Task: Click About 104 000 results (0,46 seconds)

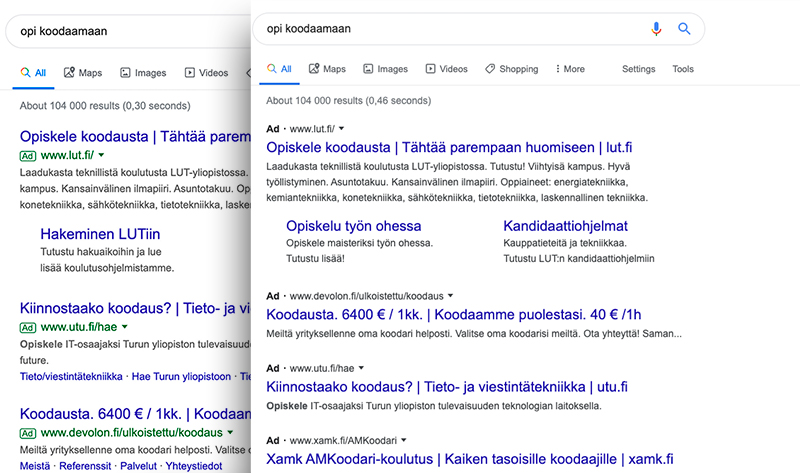Action: point(348,101)
